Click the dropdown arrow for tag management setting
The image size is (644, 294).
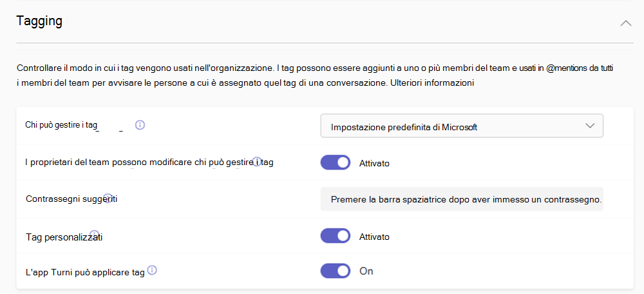pos(591,126)
